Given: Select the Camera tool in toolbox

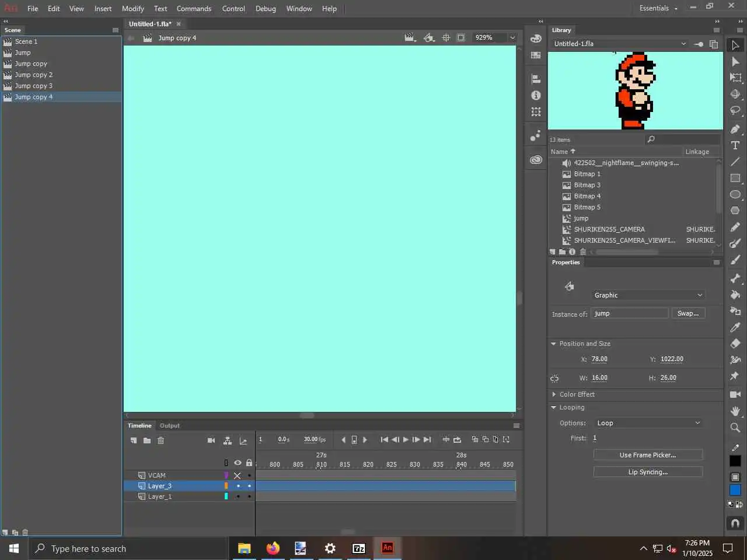Looking at the screenshot, I should tap(735, 395).
